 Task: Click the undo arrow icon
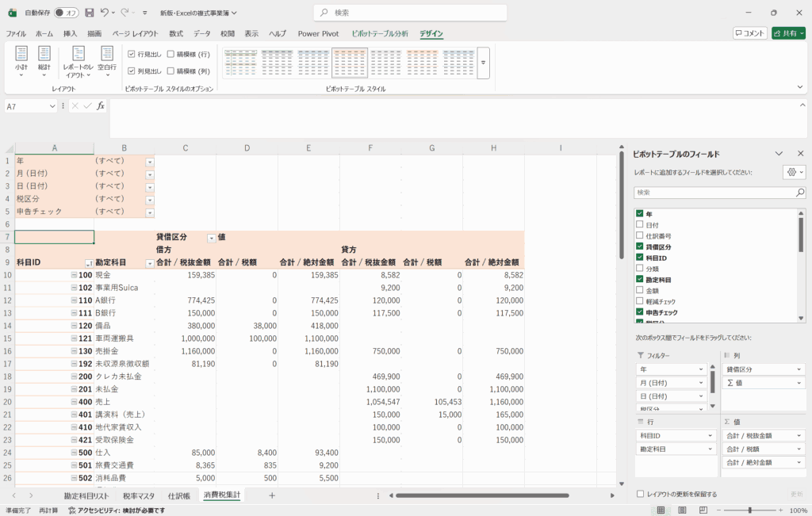pos(105,13)
